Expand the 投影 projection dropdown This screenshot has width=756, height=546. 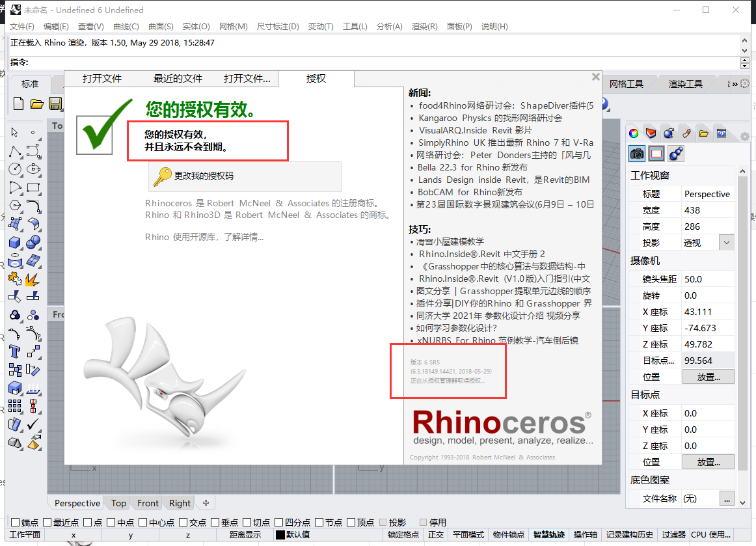click(x=727, y=243)
